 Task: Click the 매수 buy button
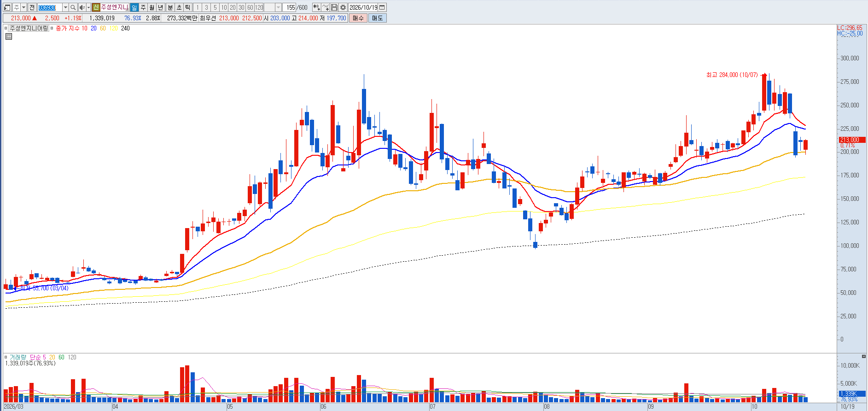358,18
